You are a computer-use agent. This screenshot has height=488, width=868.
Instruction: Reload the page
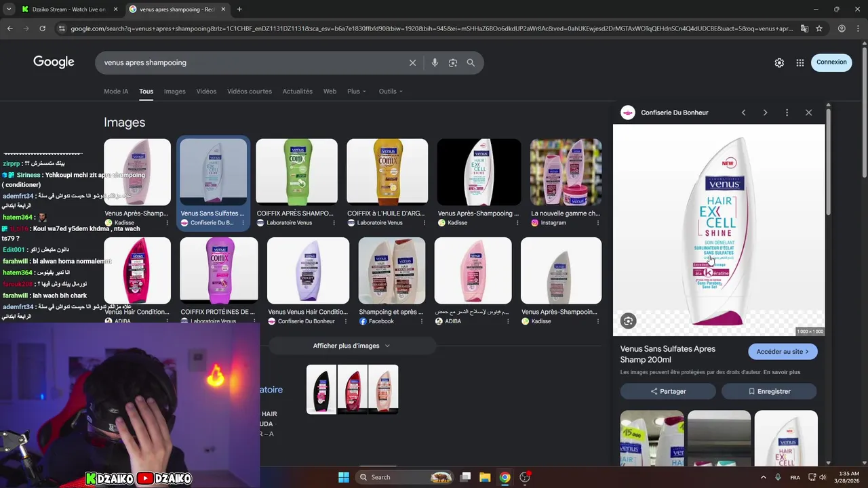[x=42, y=28]
